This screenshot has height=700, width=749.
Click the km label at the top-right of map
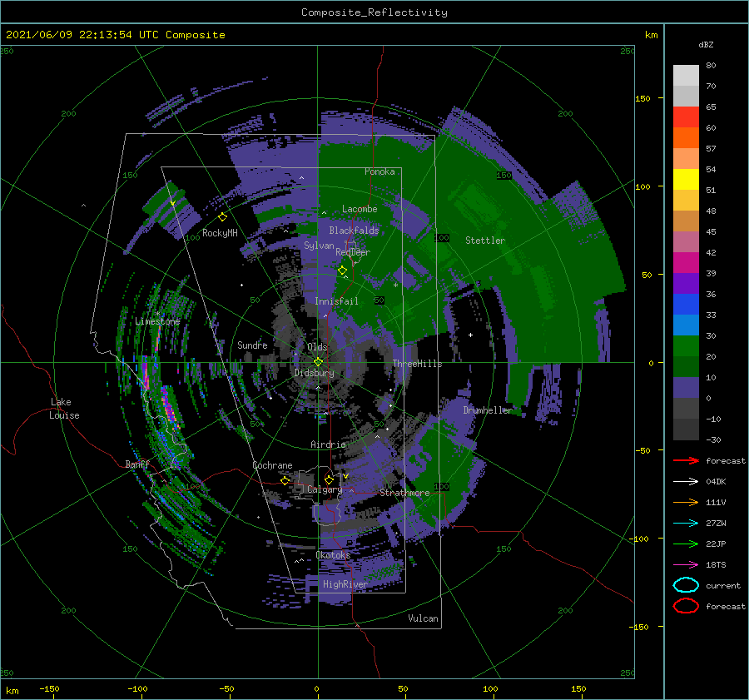pyautogui.click(x=651, y=35)
